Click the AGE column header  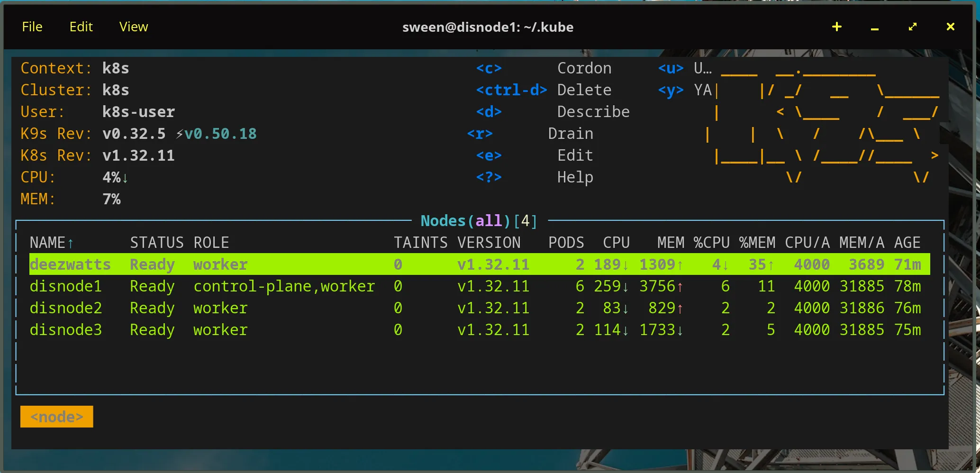[907, 243]
